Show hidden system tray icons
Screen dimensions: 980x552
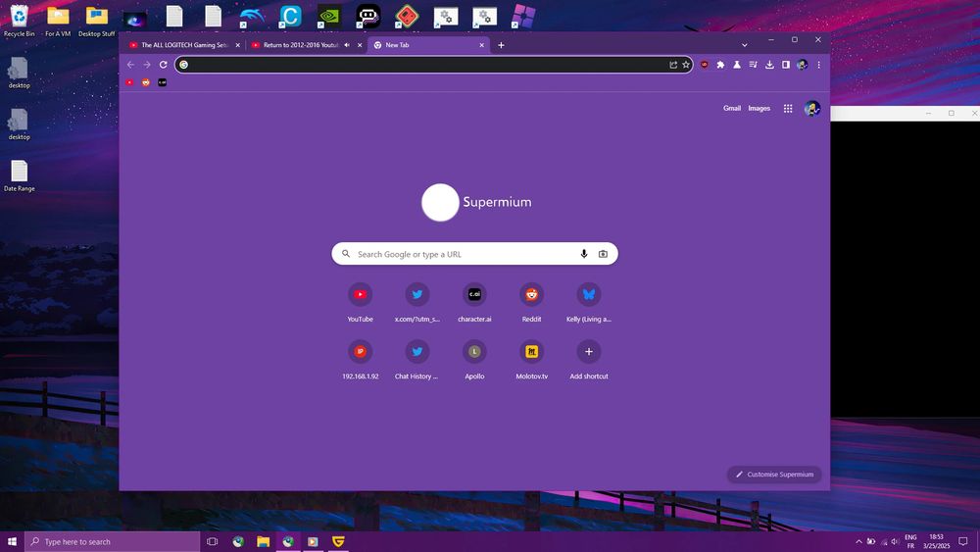[858, 541]
